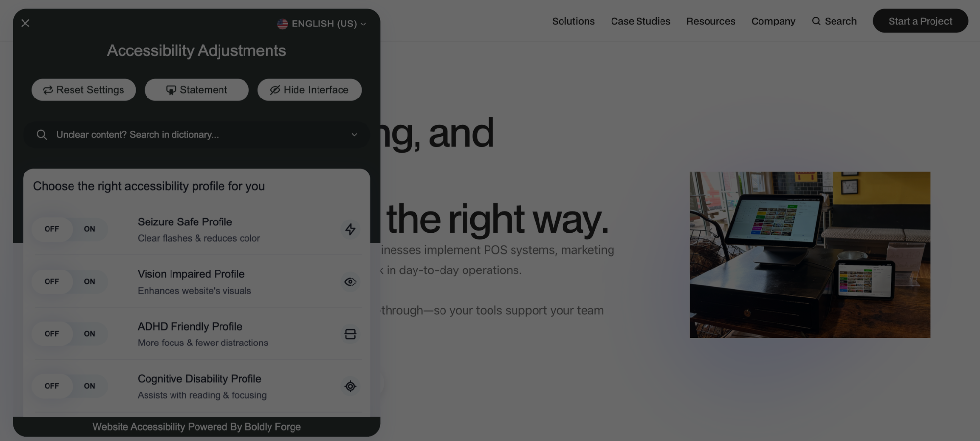
Task: Click the ADHD Friendly Profile icon
Action: [350, 334]
